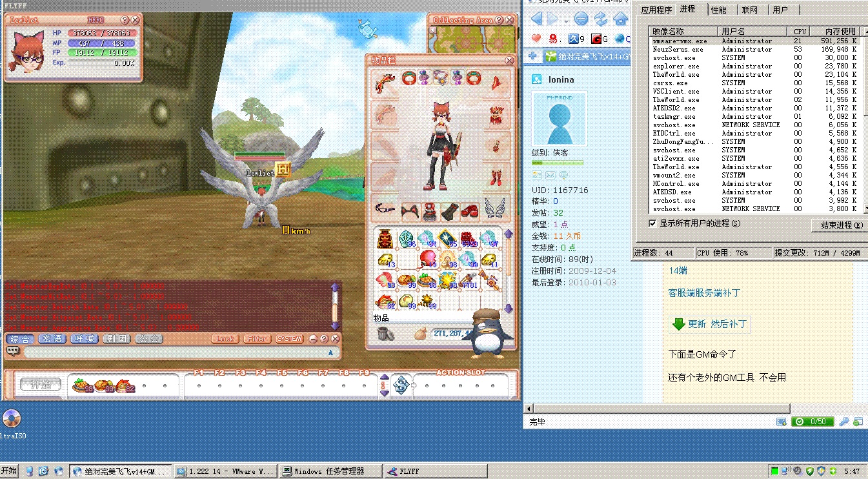Click the hotbar page down arrow

click(385, 393)
